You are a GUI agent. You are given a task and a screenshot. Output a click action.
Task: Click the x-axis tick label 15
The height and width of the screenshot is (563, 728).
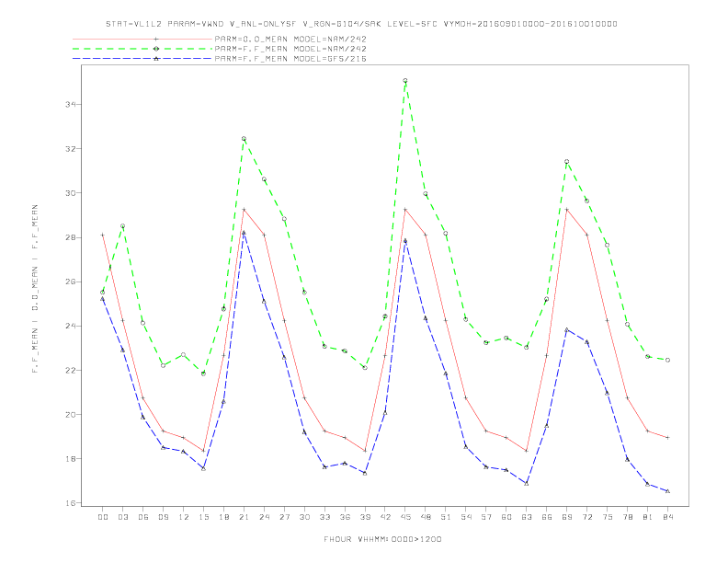(203, 517)
